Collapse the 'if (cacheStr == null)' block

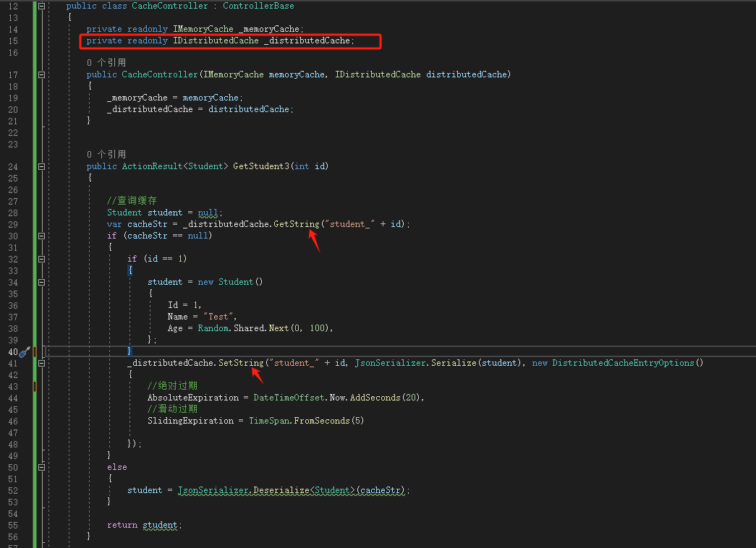tap(41, 236)
